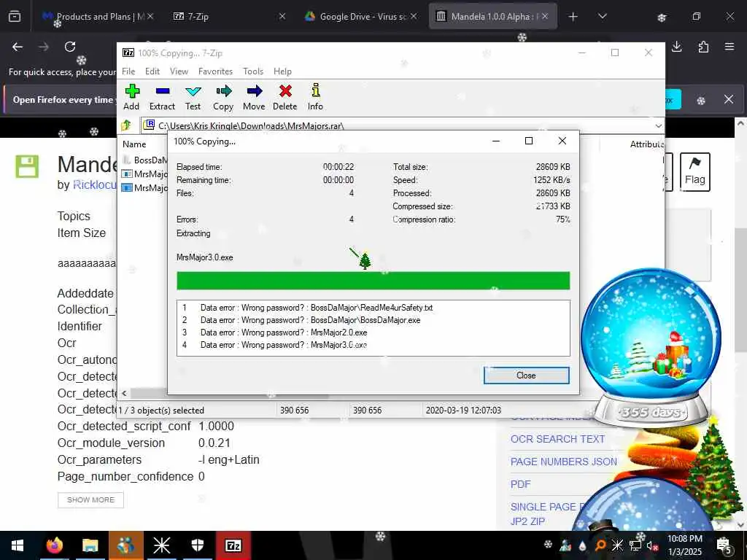Viewport: 747px width, 560px height.
Task: Click the network tray icon
Action: [x=635, y=545]
